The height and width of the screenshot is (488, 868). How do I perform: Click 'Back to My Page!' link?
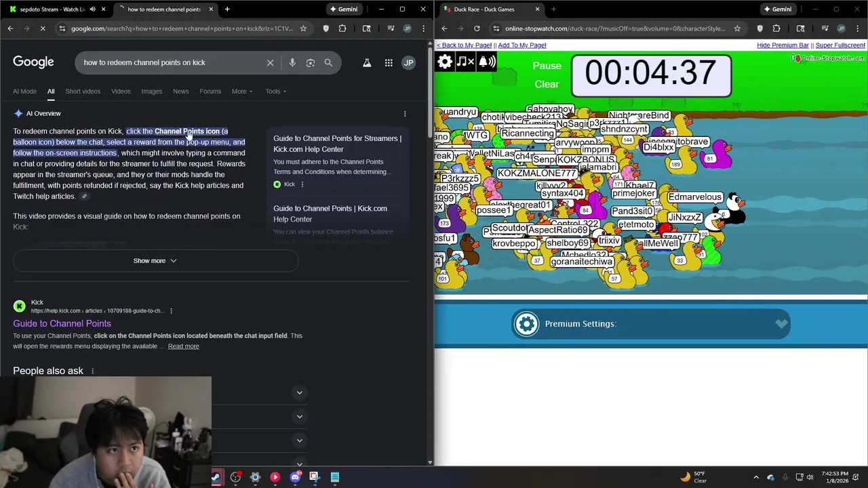click(x=464, y=45)
